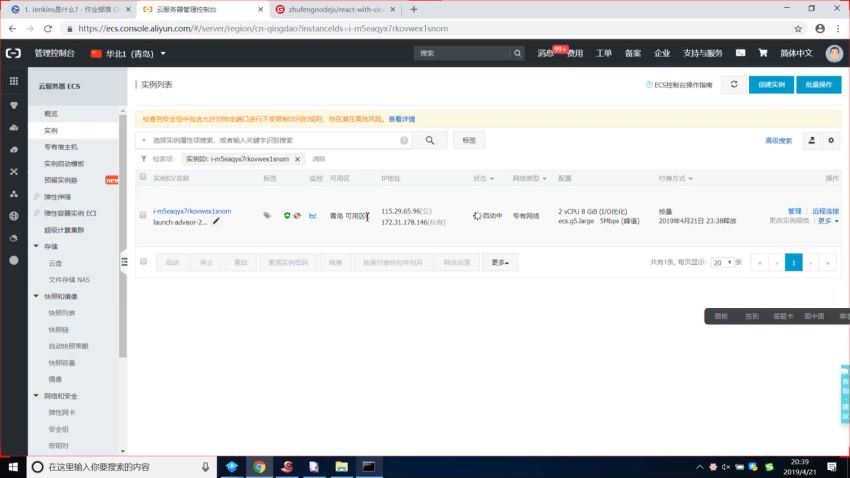Click the globe icon in dark sidebar
Viewport: 850px width, 478px height.
point(14,216)
